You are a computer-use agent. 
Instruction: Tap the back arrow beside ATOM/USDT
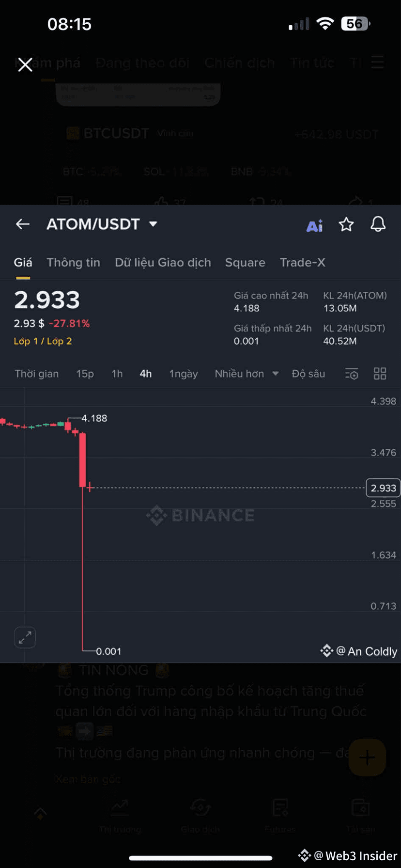click(23, 224)
